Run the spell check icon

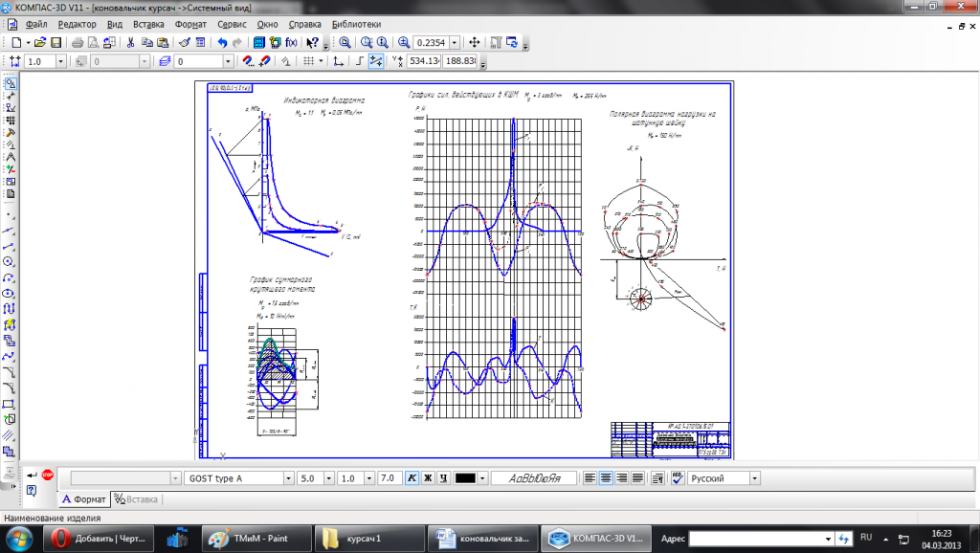coord(678,478)
